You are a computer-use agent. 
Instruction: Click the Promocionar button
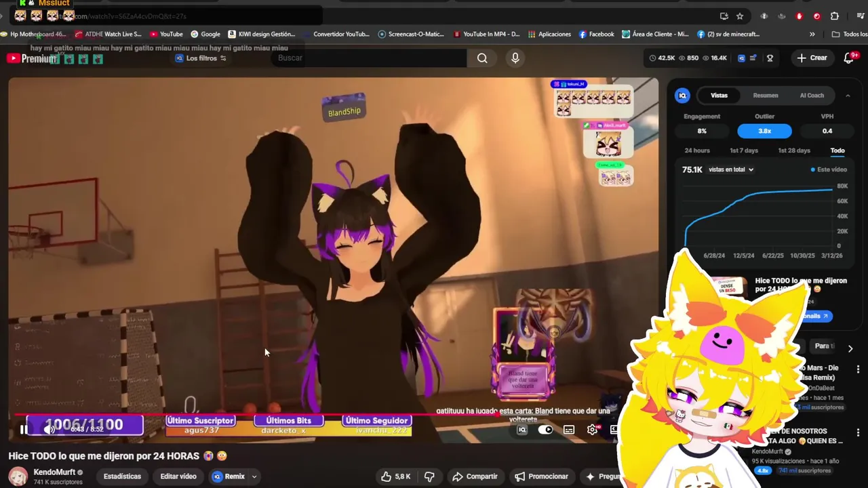point(541,476)
